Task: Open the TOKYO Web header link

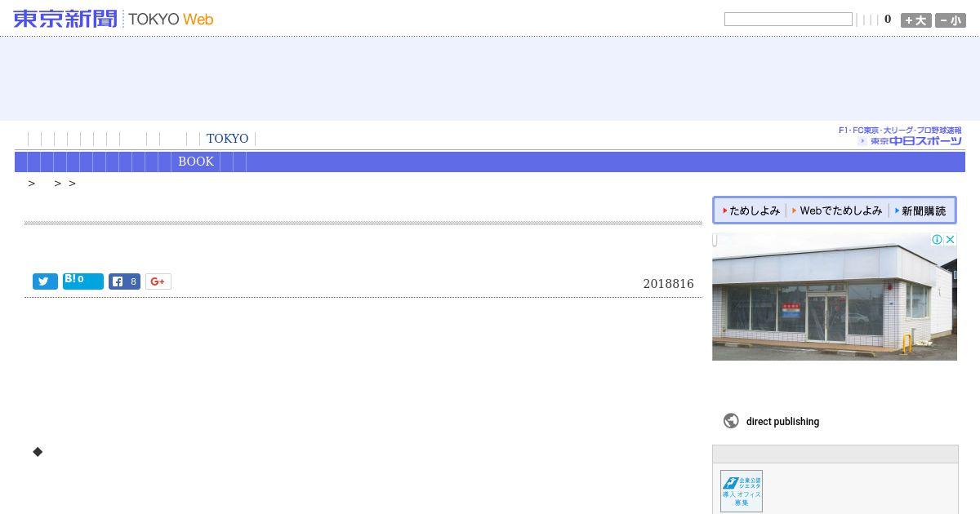Action: (171, 19)
